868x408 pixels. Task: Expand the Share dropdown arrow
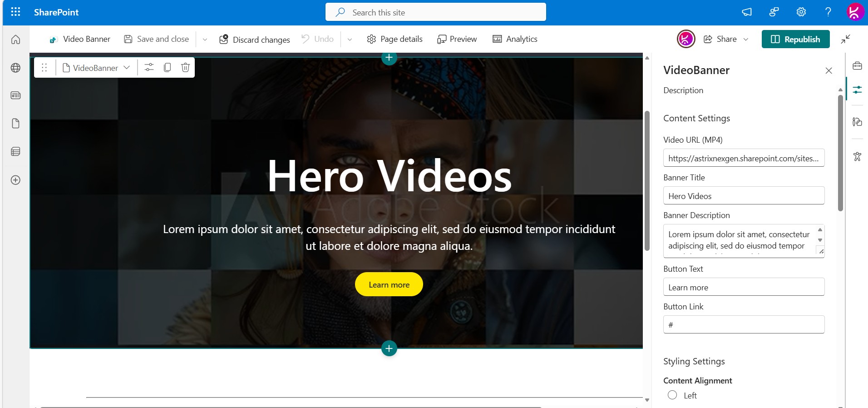click(746, 40)
